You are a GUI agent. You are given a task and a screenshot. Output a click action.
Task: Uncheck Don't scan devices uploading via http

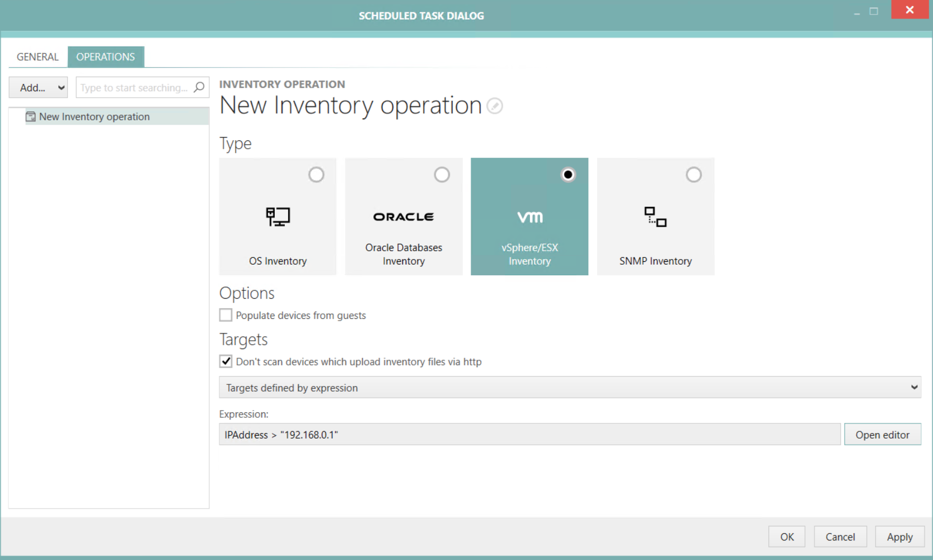(226, 361)
